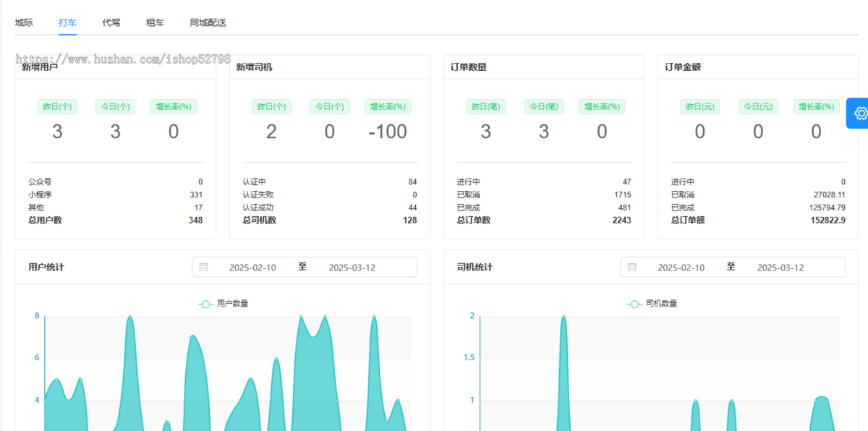Click the 公众号 row label
Screen dimensions: 868x431
tap(40, 182)
